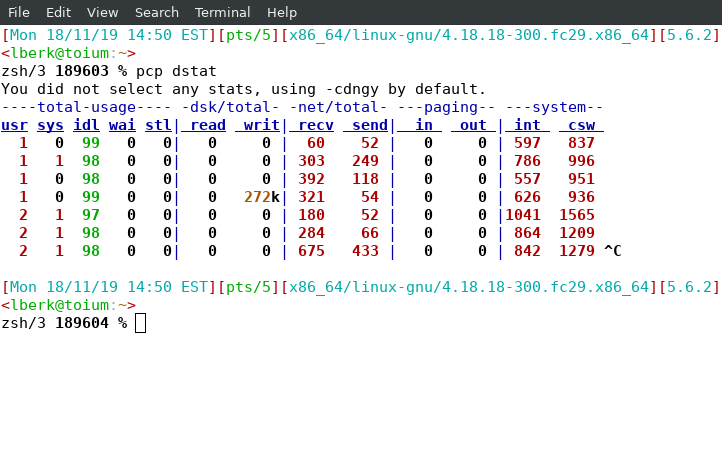Click the int value '597'
Image resolution: width=722 pixels, height=459 pixels.
click(x=527, y=143)
